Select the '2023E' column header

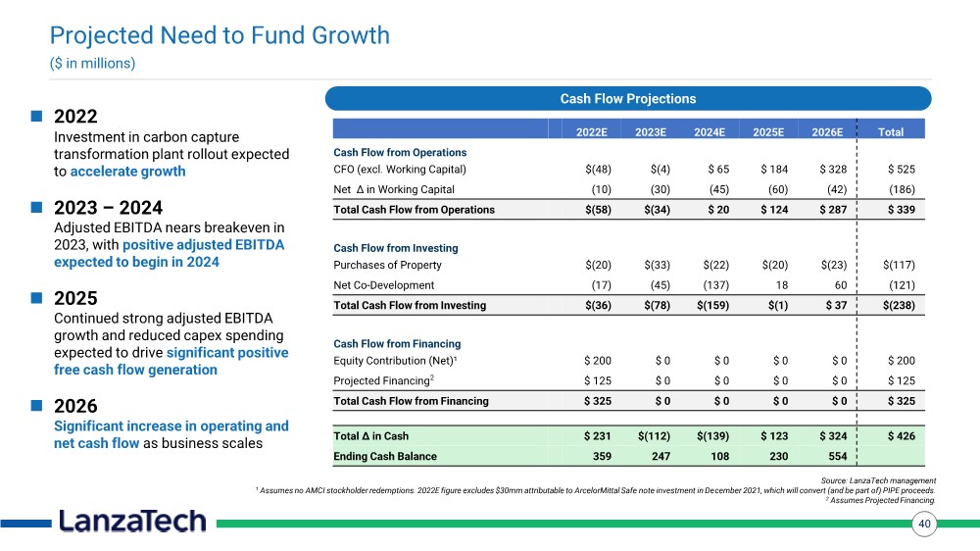pos(651,132)
